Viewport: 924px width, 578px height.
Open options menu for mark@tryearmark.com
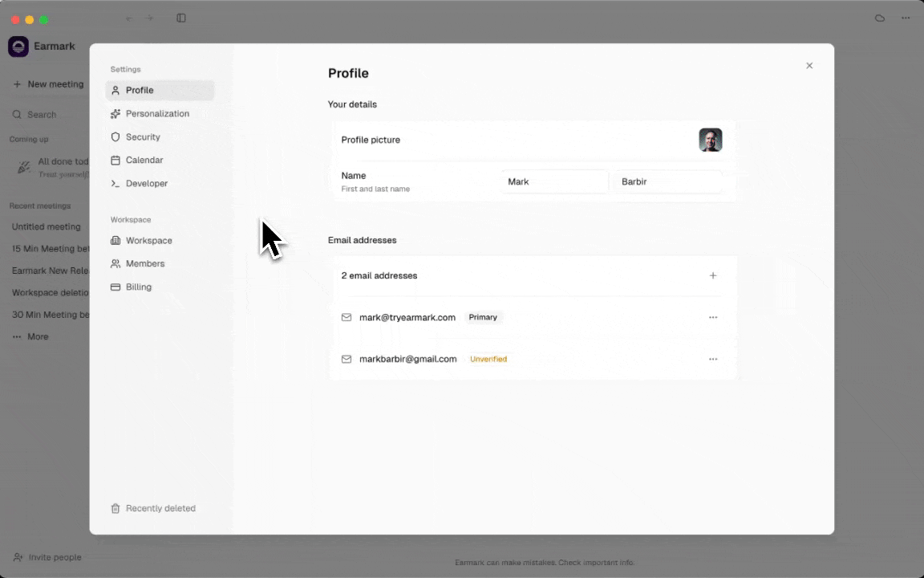point(713,317)
